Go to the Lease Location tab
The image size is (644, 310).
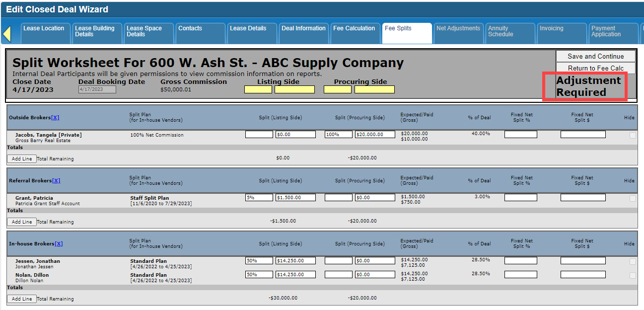click(x=45, y=33)
